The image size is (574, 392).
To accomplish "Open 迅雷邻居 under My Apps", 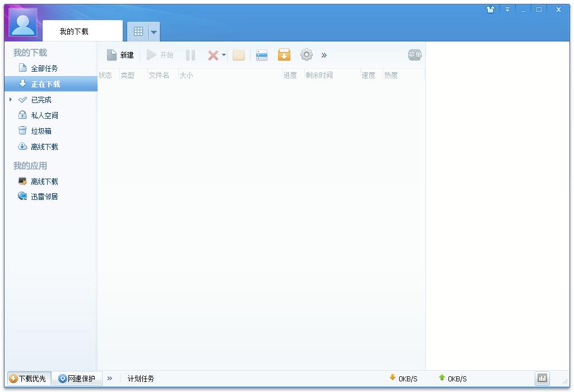I will coord(44,197).
